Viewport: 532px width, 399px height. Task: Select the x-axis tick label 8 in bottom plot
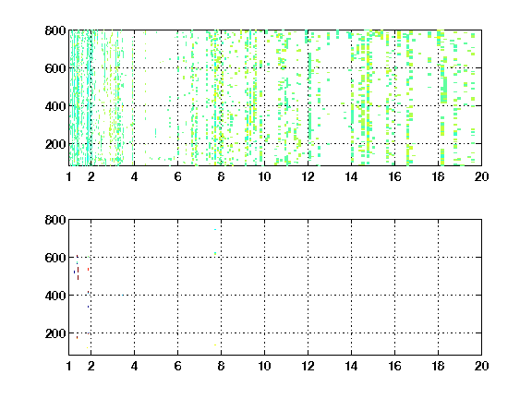click(221, 366)
